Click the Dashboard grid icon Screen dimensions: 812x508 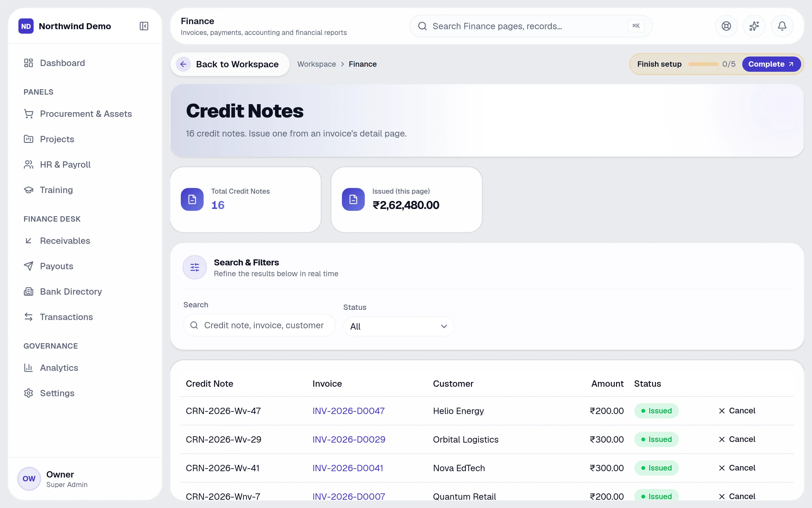[29, 63]
